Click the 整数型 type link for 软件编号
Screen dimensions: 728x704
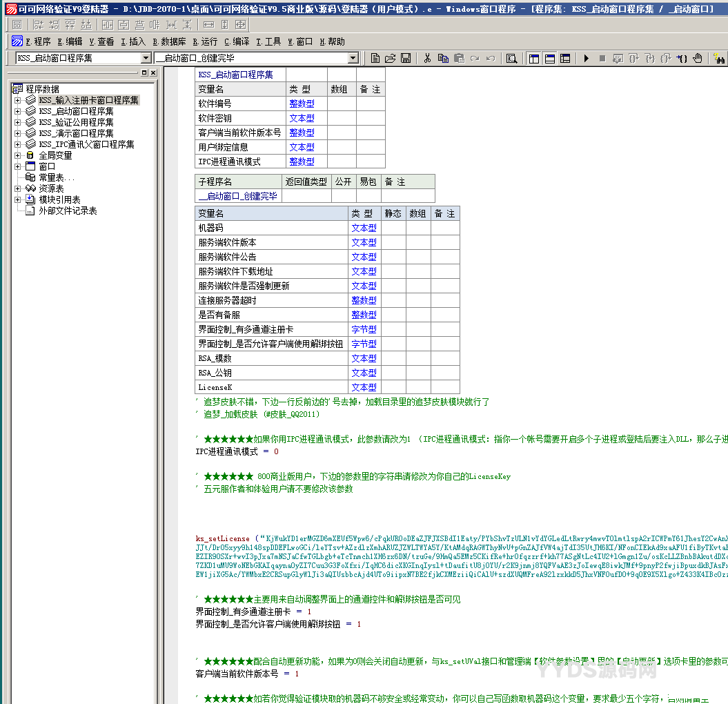pyautogui.click(x=302, y=104)
